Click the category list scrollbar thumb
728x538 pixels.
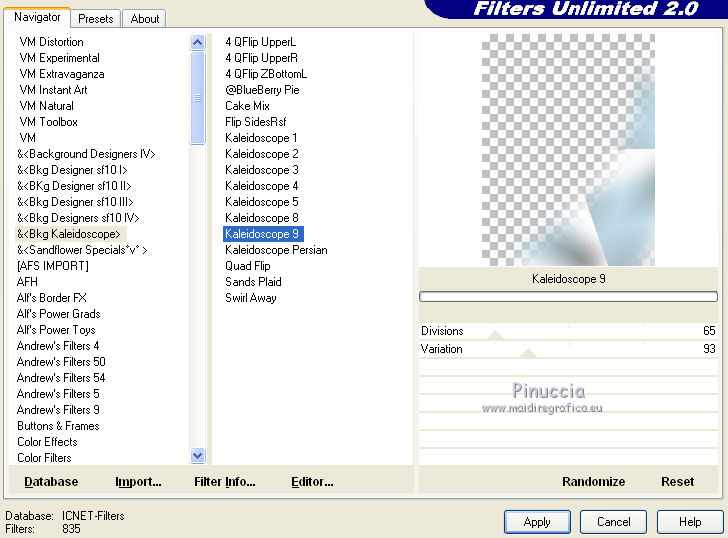[198, 98]
